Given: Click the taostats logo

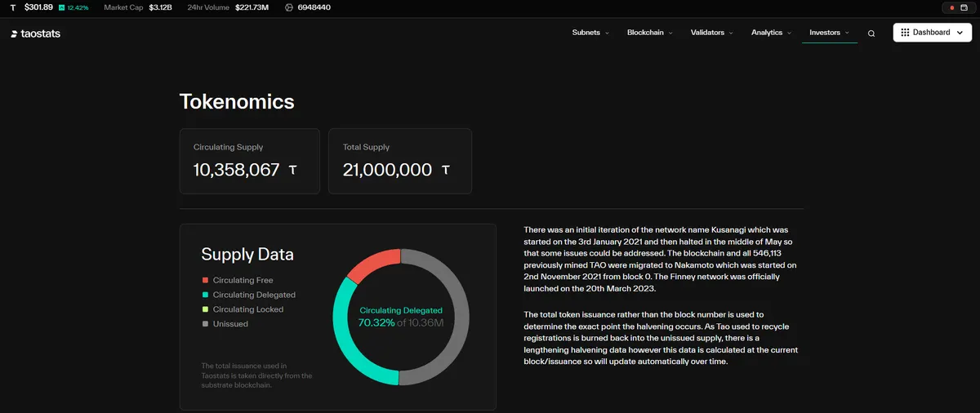Looking at the screenshot, I should (36, 33).
